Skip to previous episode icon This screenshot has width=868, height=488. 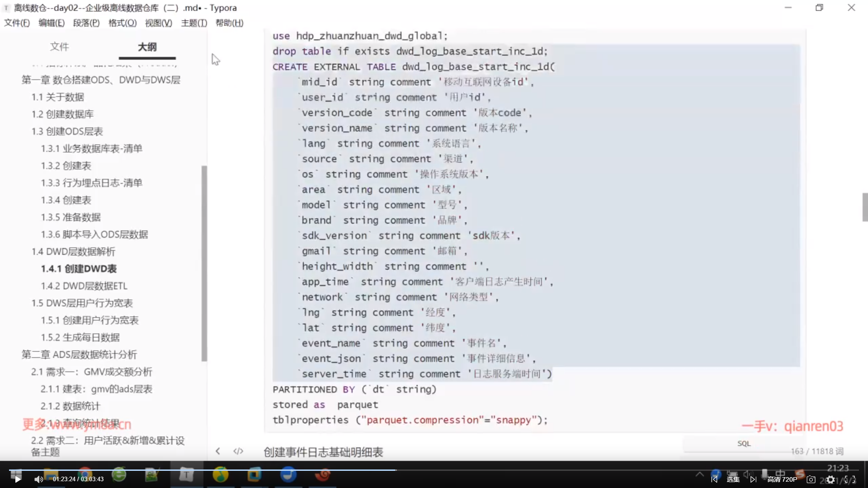[x=714, y=479]
